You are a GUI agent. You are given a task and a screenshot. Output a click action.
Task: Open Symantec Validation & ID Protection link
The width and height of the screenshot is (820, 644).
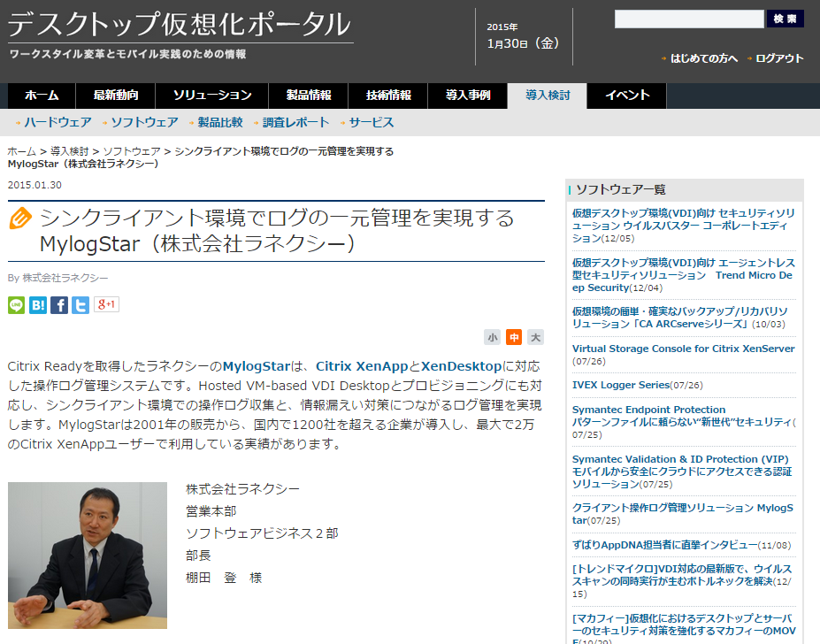click(x=682, y=471)
